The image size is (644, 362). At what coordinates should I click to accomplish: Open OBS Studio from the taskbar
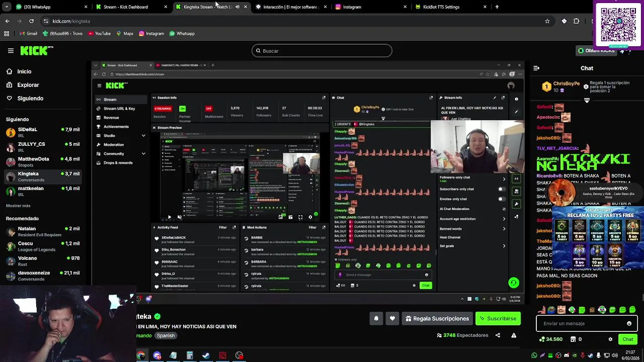click(239, 355)
